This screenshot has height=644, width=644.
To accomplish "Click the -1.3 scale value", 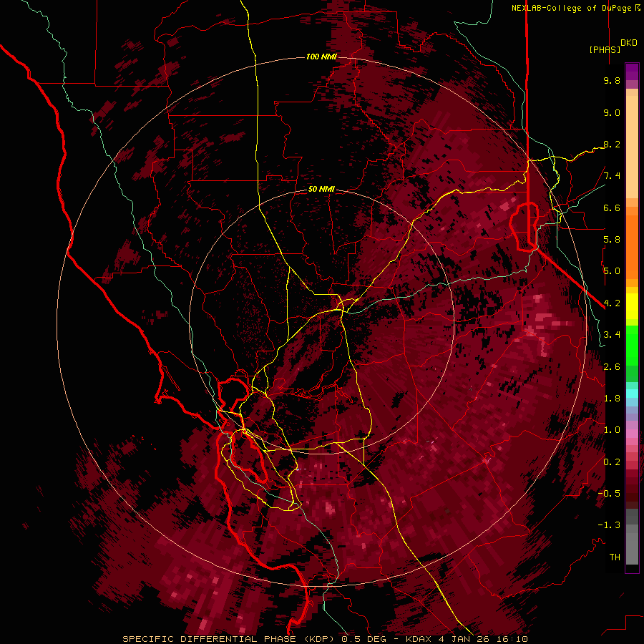I will coord(609,525).
